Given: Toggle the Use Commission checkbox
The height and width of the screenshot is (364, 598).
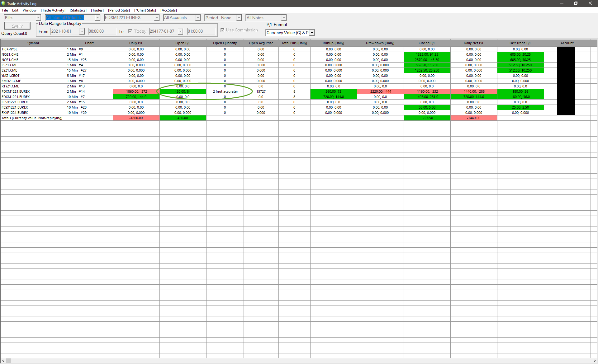Looking at the screenshot, I should pyautogui.click(x=222, y=30).
